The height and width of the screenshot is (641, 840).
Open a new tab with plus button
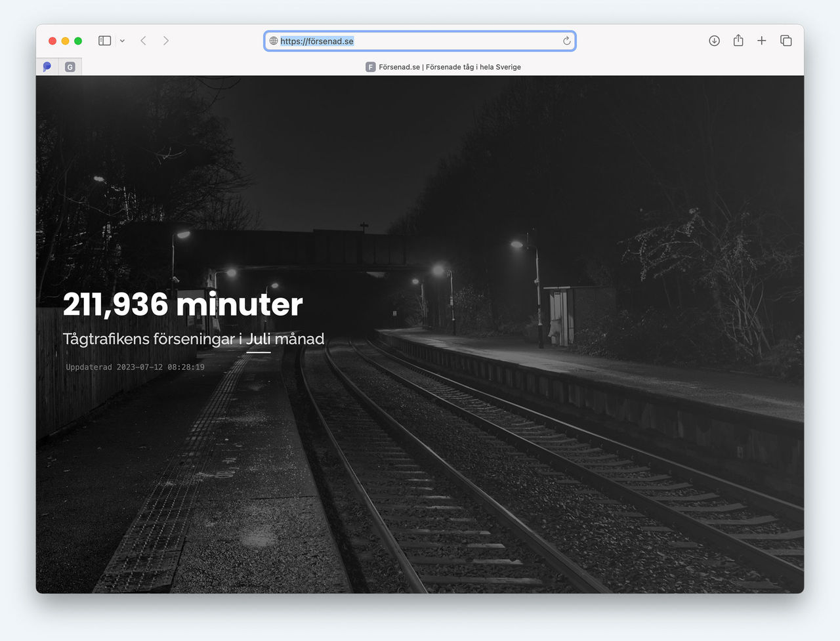point(761,41)
